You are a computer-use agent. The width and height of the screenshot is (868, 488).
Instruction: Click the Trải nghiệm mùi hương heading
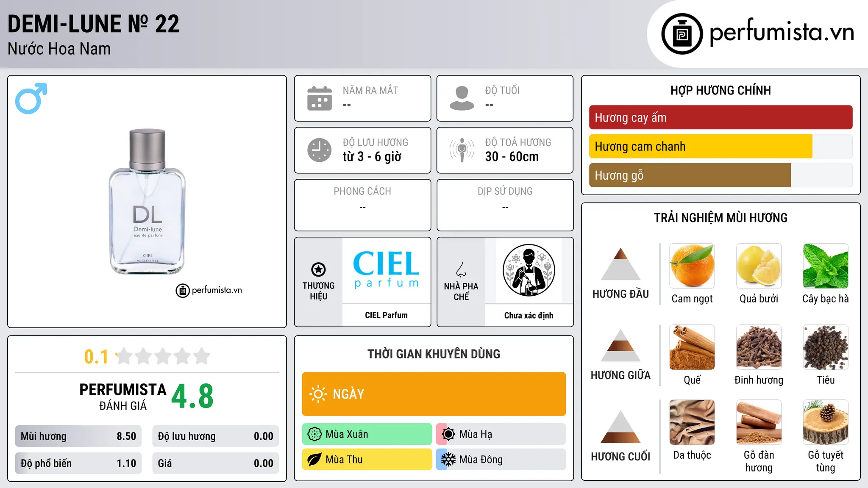pos(721,218)
